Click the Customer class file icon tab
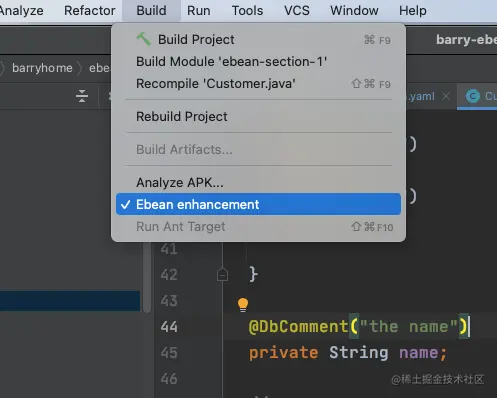This screenshot has height=398, width=497. [x=473, y=96]
